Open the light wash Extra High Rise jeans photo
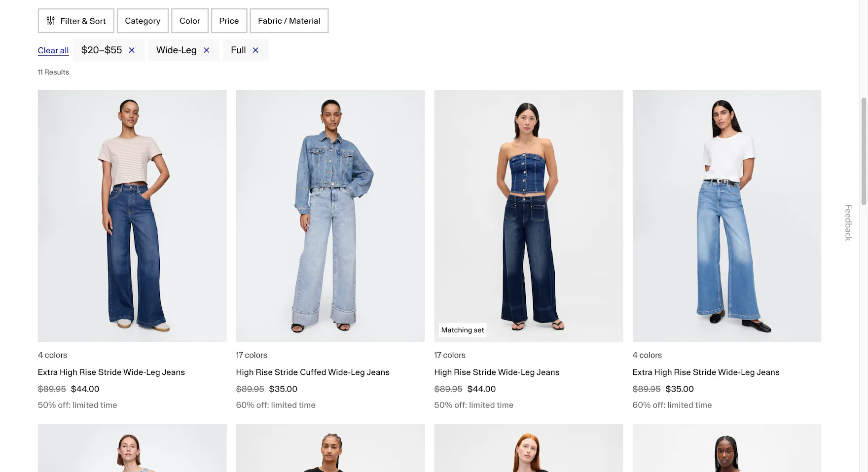Image resolution: width=868 pixels, height=472 pixels. click(727, 216)
